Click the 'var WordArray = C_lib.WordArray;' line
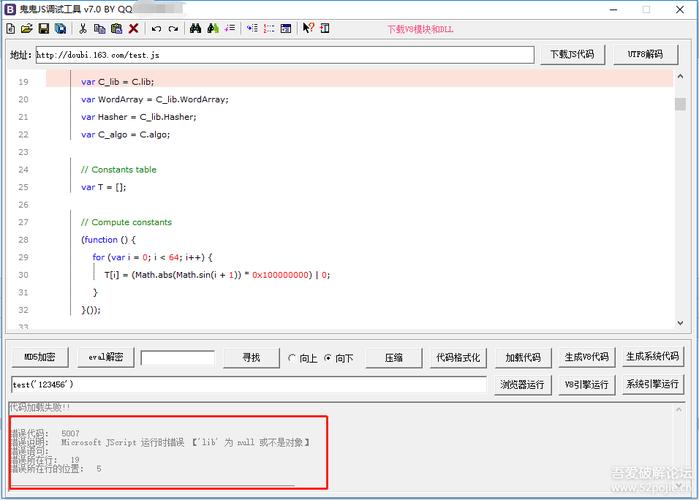The height and width of the screenshot is (500, 699). tap(155, 99)
